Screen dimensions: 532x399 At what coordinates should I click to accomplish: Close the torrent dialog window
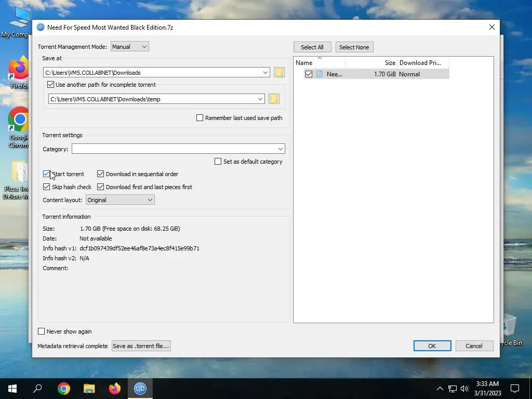coord(491,27)
